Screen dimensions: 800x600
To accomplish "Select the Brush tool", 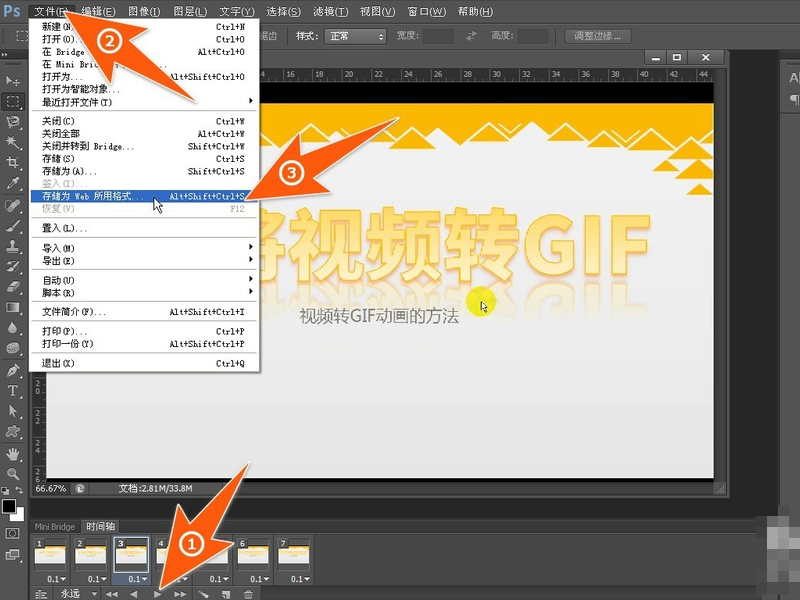I will pyautogui.click(x=13, y=226).
